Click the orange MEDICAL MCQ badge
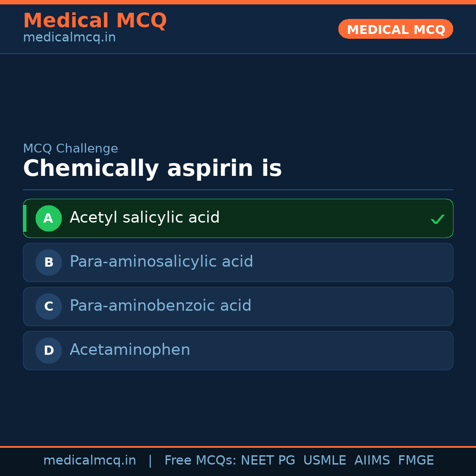The height and width of the screenshot is (476, 476). [396, 29]
